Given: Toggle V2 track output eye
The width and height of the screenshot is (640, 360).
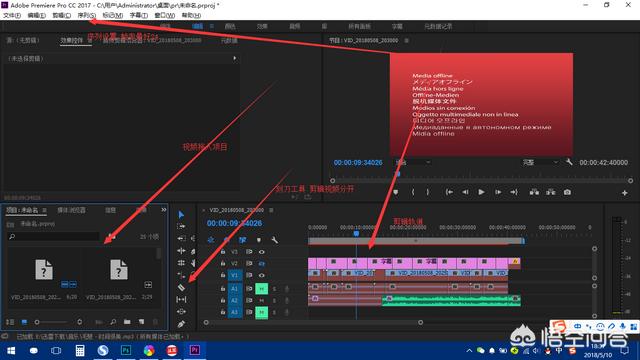Looking at the screenshot, I should pyautogui.click(x=261, y=264).
